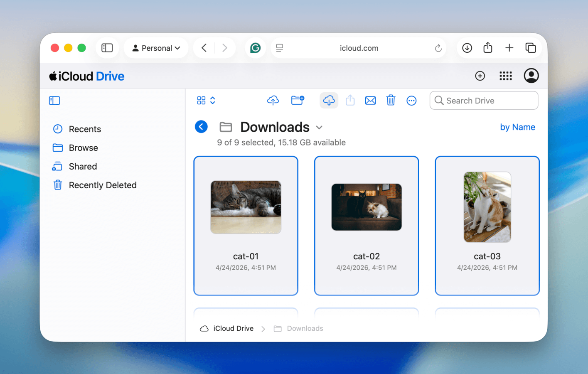The image size is (588, 374).
Task: Click the iCloud Drive logo title
Action: [87, 76]
